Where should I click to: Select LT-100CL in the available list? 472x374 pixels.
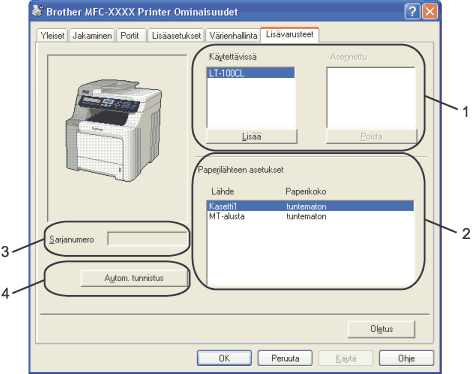[x=251, y=73]
